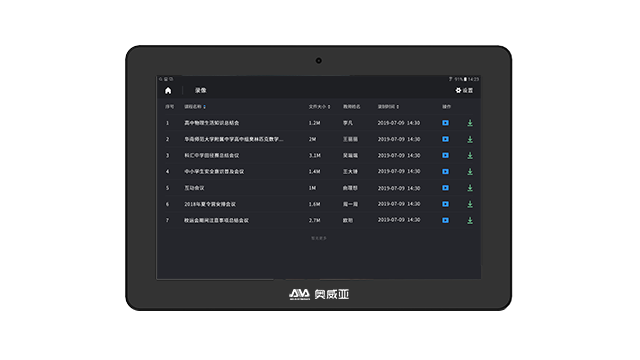The width and height of the screenshot is (640, 360).
Task: Select the 2.7M file size cell
Action: (x=314, y=220)
